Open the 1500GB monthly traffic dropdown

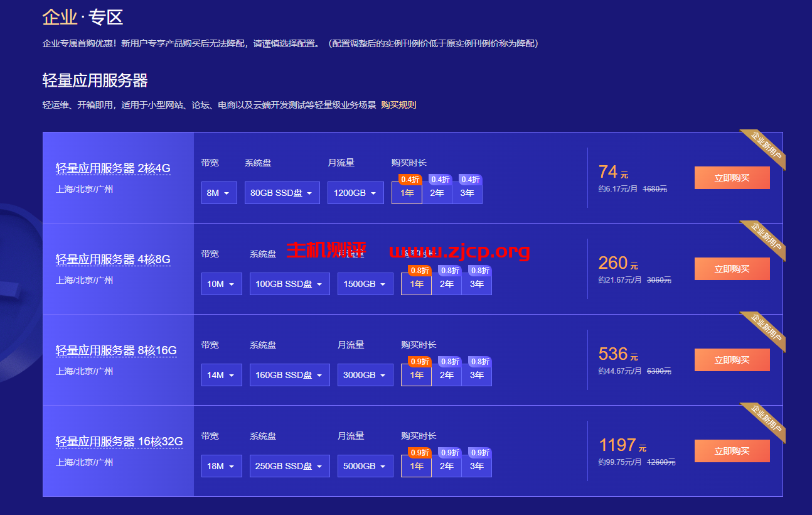(365, 284)
